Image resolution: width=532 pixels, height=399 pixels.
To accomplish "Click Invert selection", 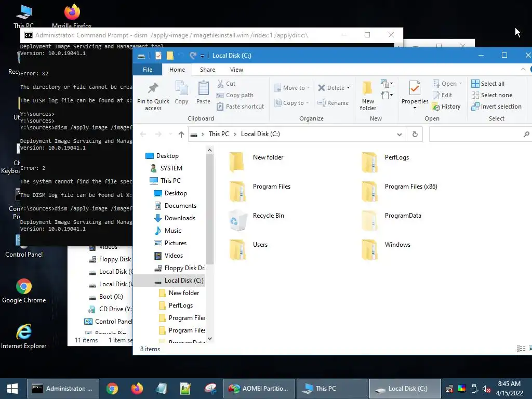I will (x=496, y=107).
